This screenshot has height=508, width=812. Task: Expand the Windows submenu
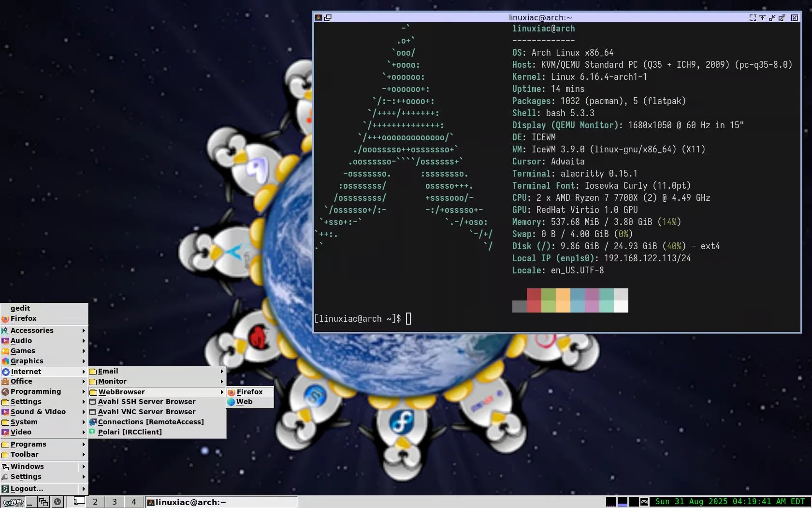[x=27, y=466]
